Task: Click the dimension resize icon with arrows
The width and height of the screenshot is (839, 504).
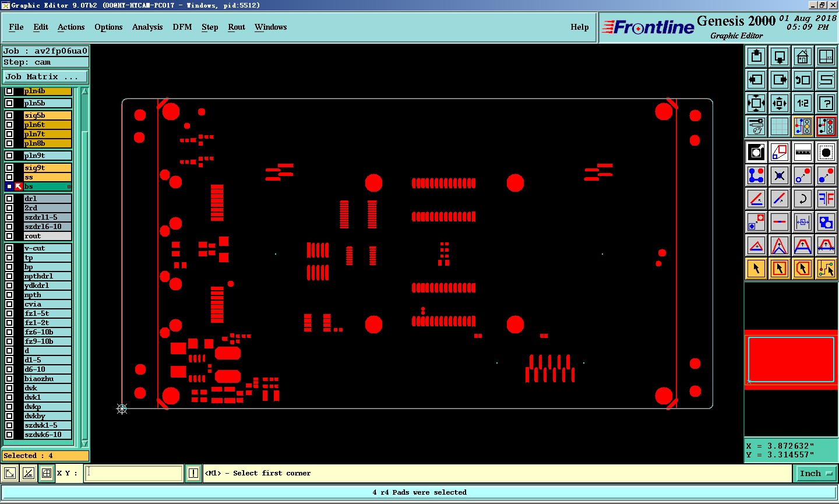Action: (803, 222)
